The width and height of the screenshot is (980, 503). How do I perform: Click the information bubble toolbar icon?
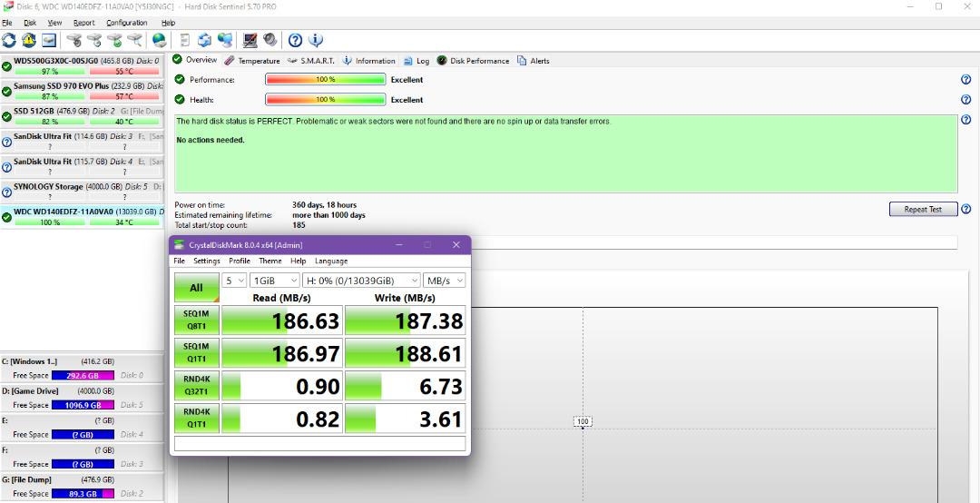pyautogui.click(x=316, y=41)
